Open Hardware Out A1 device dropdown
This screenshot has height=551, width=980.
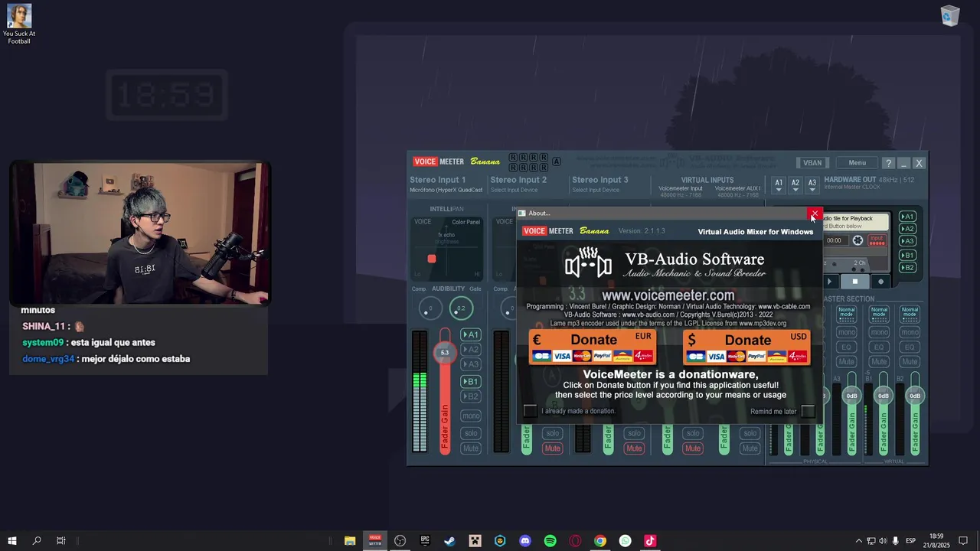click(779, 185)
